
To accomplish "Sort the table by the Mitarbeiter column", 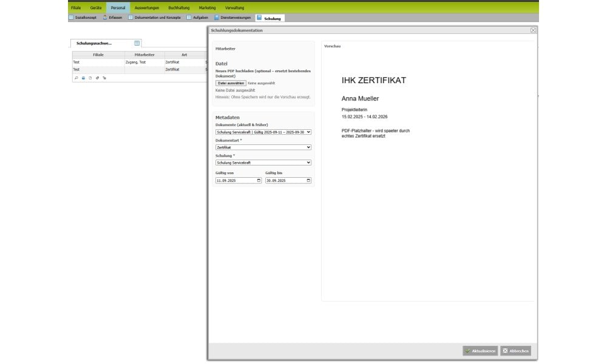I will coord(144,55).
